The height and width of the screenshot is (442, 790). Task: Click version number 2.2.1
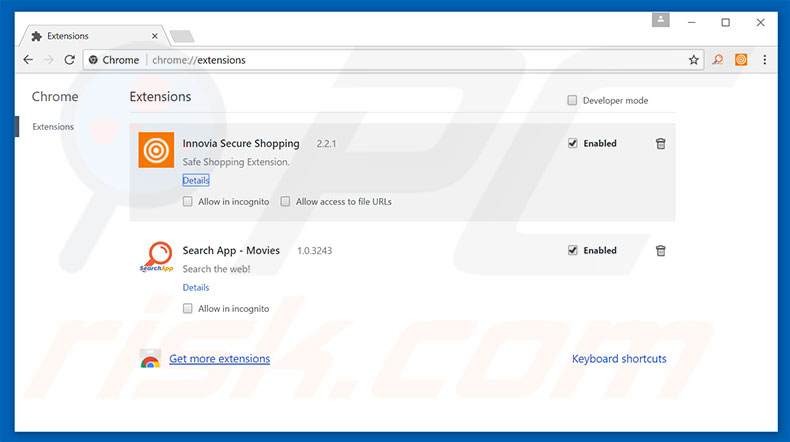click(326, 144)
